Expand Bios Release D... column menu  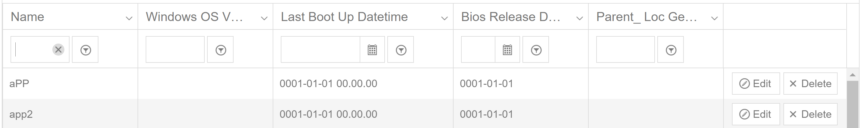coord(580,18)
